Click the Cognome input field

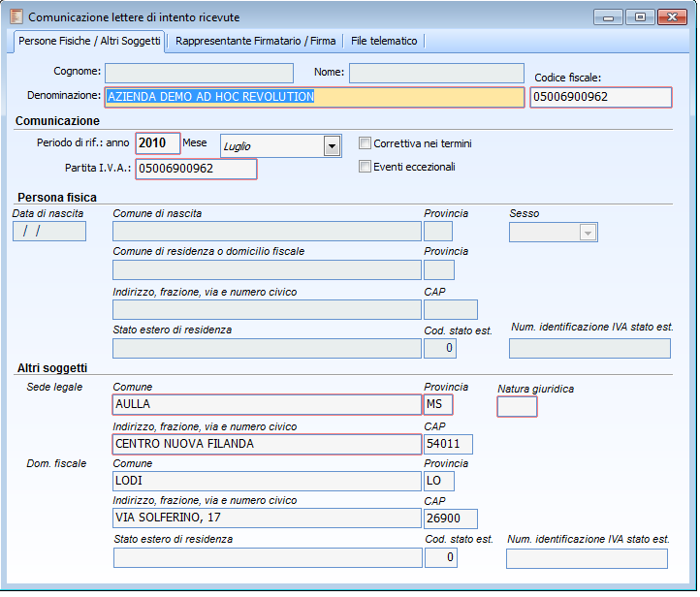click(x=199, y=74)
